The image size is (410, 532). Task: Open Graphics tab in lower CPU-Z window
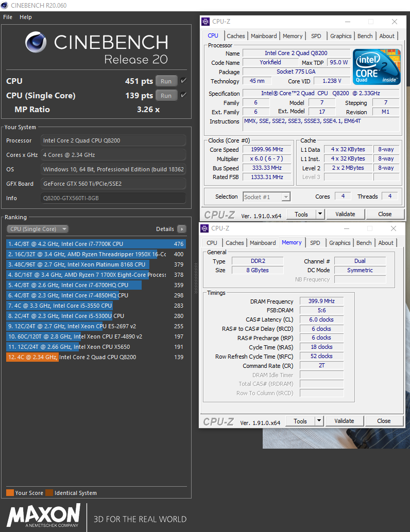click(339, 243)
